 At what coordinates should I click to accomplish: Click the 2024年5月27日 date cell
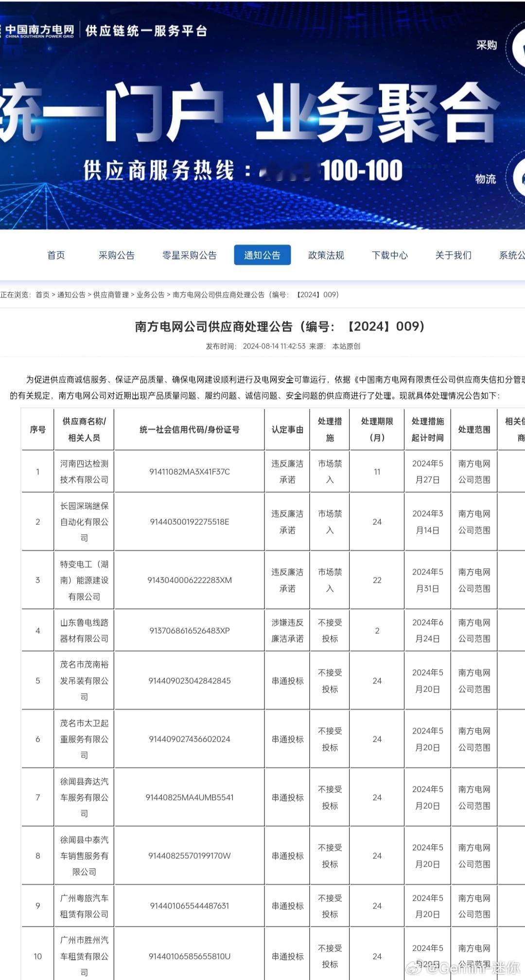click(x=428, y=472)
